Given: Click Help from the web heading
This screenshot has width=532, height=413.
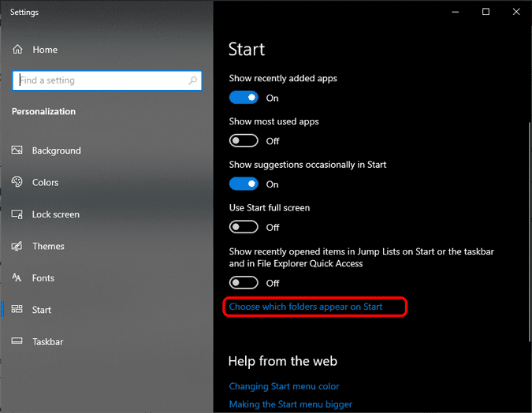Looking at the screenshot, I should coord(283,361).
